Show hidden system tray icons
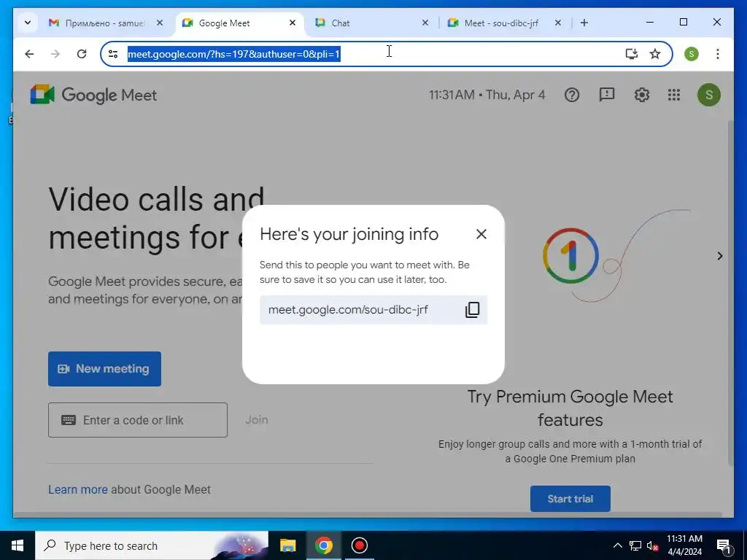This screenshot has width=747, height=560. point(617,545)
